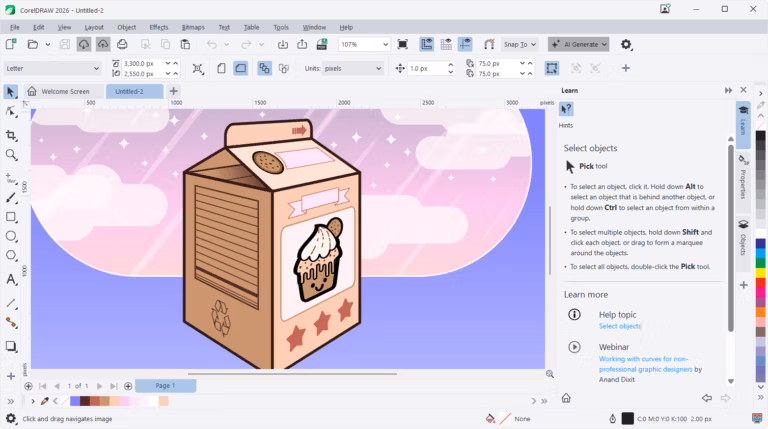Click the Learn panel home icon
Image resolution: width=768 pixels, height=429 pixels.
pyautogui.click(x=566, y=398)
